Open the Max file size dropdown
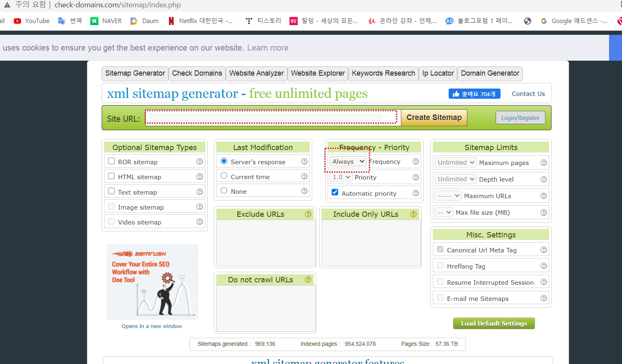Viewport: 622px width, 364px height. [444, 212]
